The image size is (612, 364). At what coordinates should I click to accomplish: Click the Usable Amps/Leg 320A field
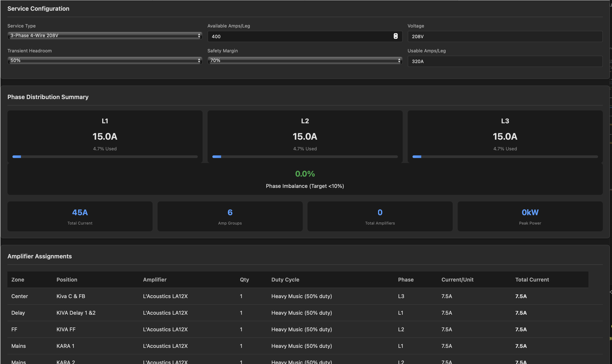(505, 61)
